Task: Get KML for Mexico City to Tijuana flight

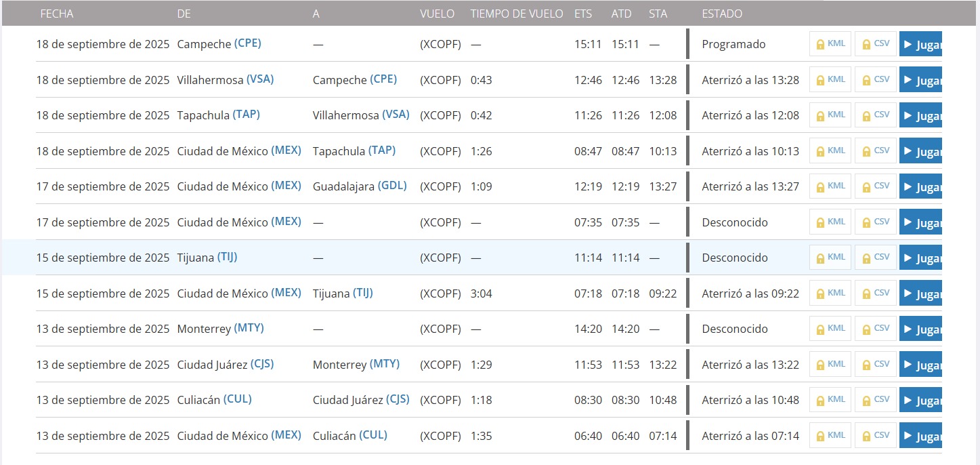Action: (830, 293)
